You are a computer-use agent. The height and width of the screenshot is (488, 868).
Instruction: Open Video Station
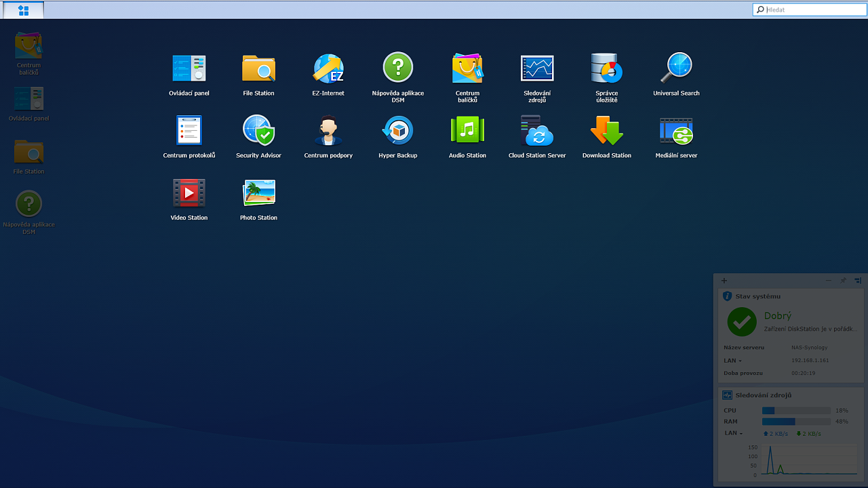[x=189, y=192]
